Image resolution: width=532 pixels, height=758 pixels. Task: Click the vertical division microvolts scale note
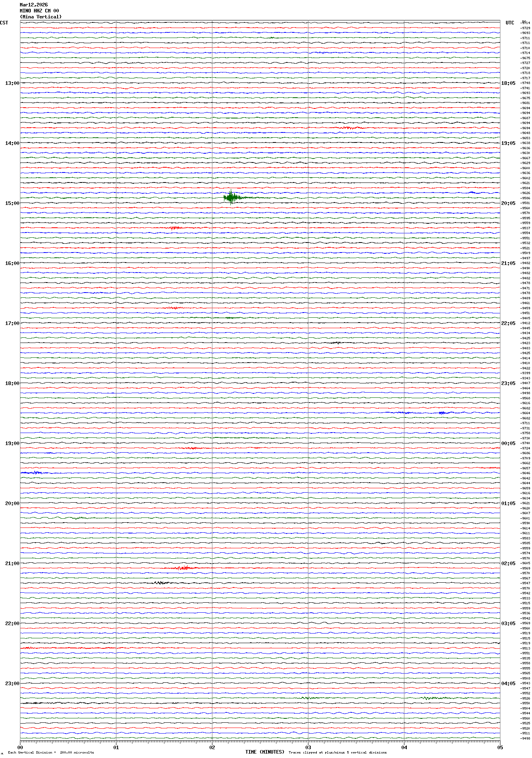(51, 752)
